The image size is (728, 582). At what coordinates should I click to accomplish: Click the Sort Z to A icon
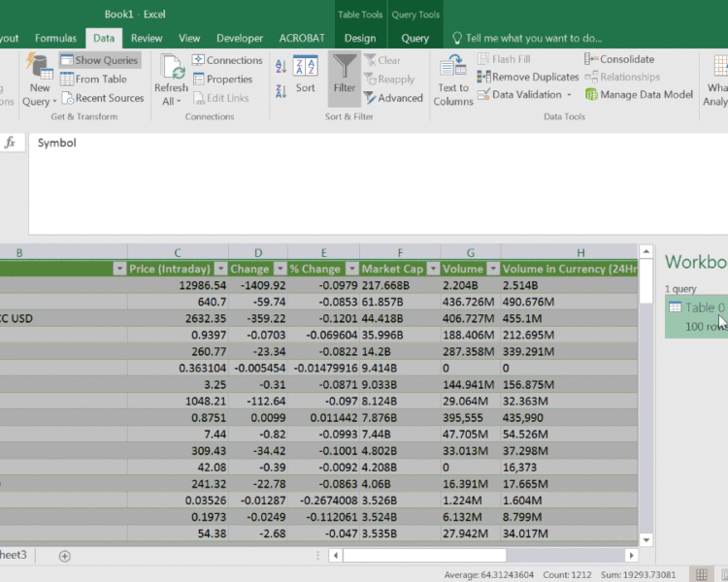(281, 92)
